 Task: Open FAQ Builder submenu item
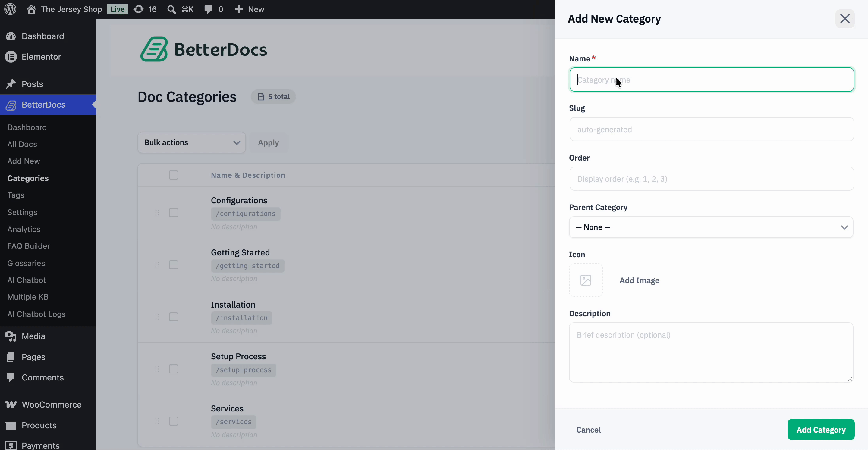[x=29, y=246]
